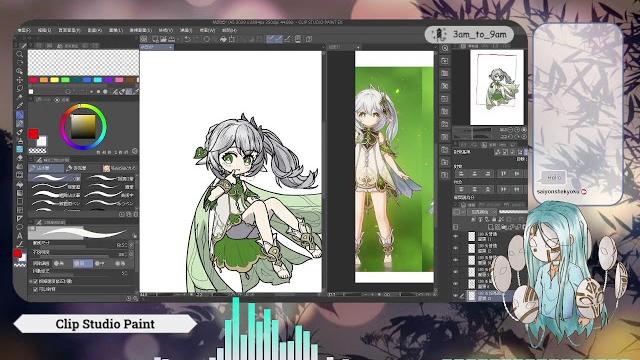Select the first brush in sub tool list
Image resolution: width=640 pixels, height=360 pixels.
click(54, 178)
